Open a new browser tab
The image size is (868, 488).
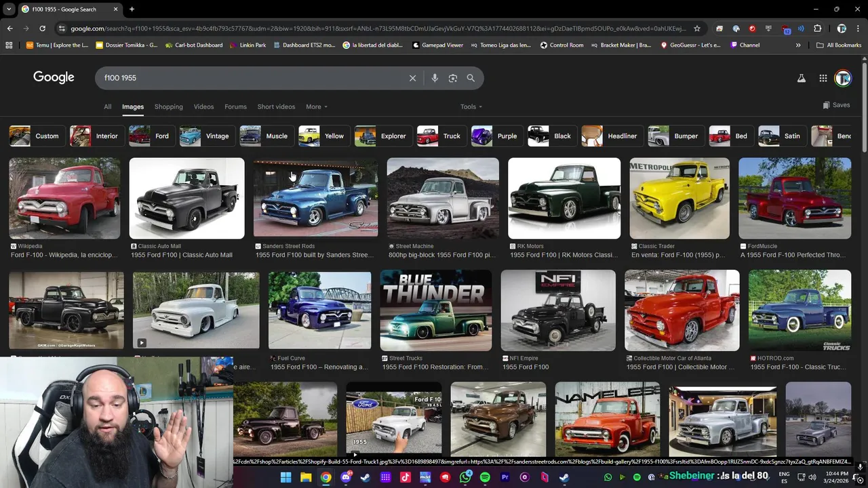132,9
